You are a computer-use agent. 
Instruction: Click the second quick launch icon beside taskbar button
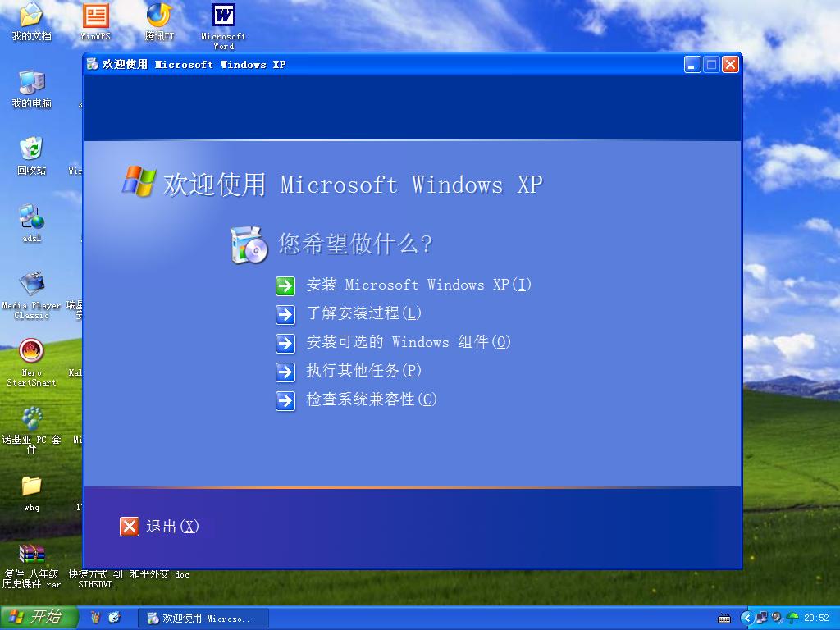114,618
